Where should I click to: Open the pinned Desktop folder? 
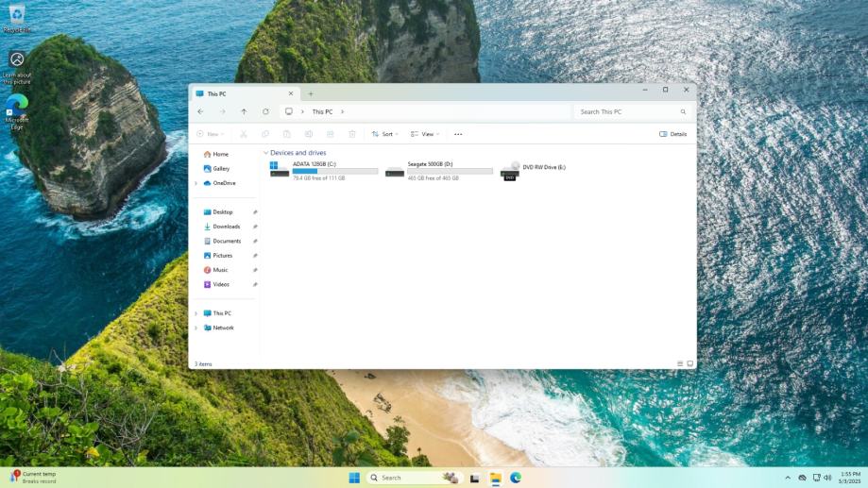click(x=218, y=212)
